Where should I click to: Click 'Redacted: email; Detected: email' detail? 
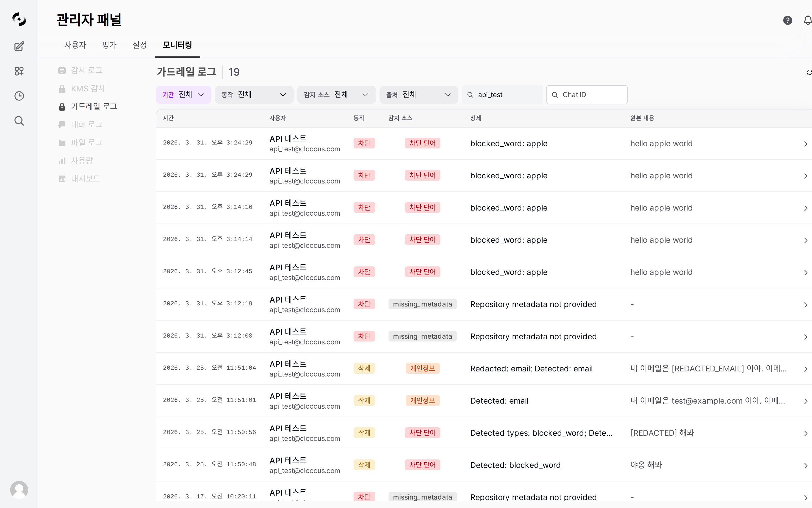pyautogui.click(x=531, y=369)
